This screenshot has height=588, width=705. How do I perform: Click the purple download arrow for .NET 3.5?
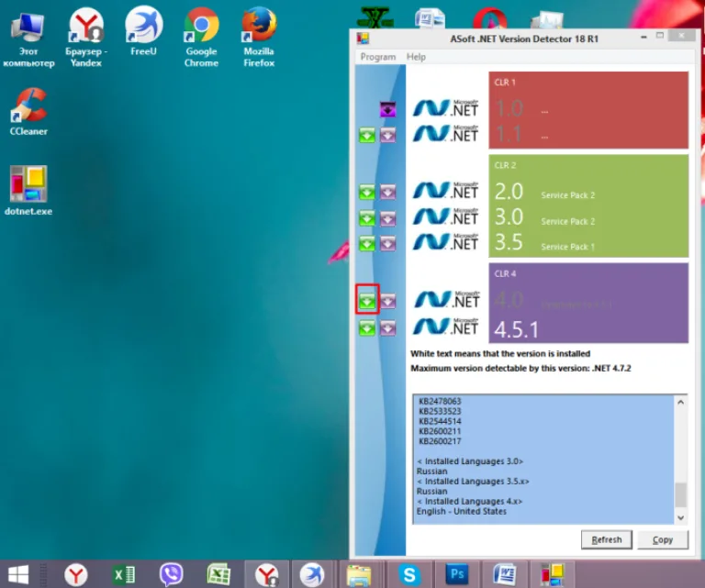[x=387, y=243]
